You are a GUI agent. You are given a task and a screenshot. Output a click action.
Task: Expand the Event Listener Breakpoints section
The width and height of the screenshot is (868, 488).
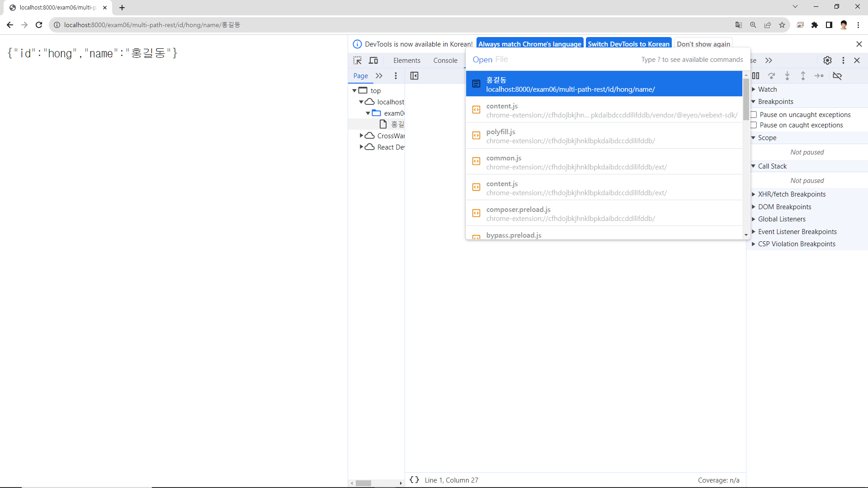[x=797, y=232]
